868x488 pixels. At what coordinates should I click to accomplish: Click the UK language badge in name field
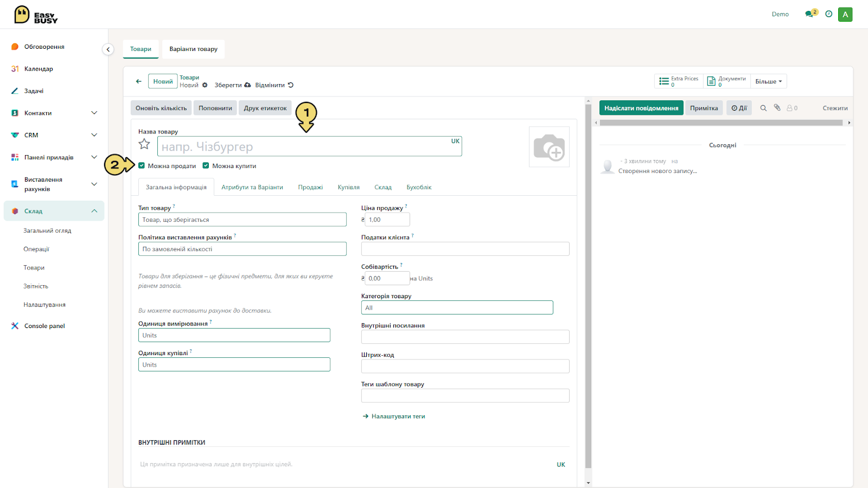click(455, 141)
